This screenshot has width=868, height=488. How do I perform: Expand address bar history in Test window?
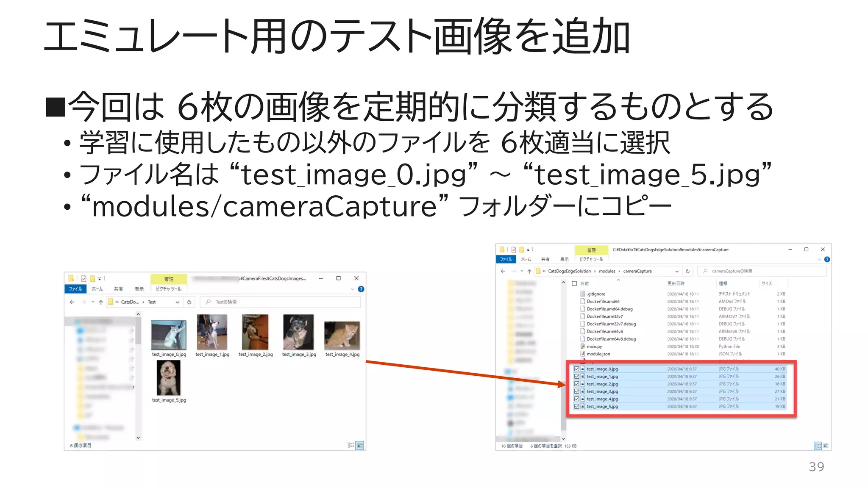click(178, 302)
